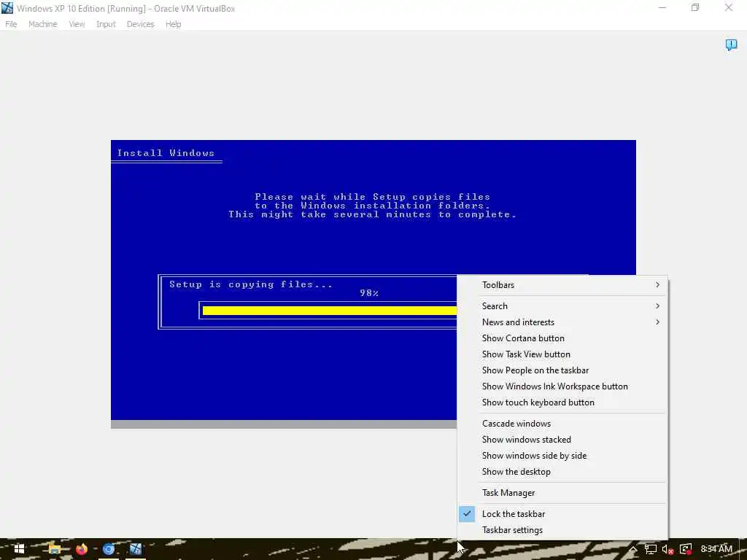The image size is (747, 560).
Task: Choose Show Cortana button
Action: coord(562,338)
